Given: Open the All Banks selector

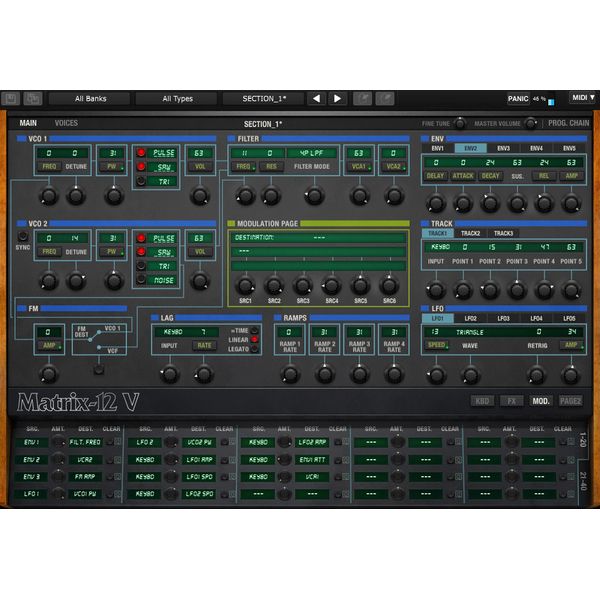Looking at the screenshot, I should point(90,99).
